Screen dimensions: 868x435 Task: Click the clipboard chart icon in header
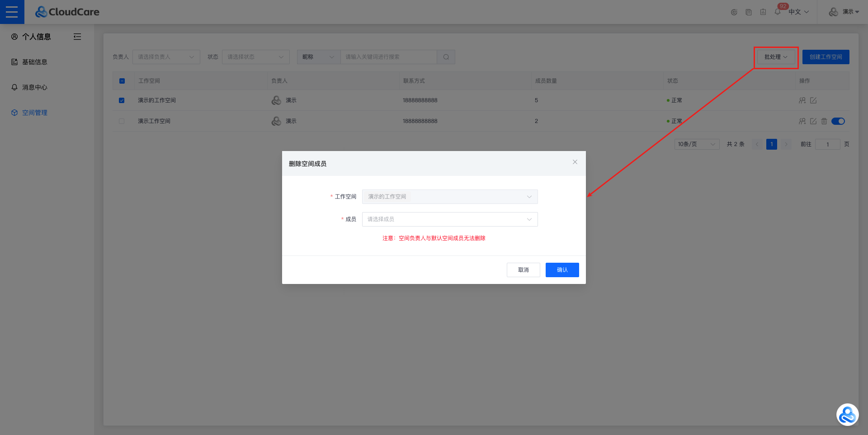[763, 12]
